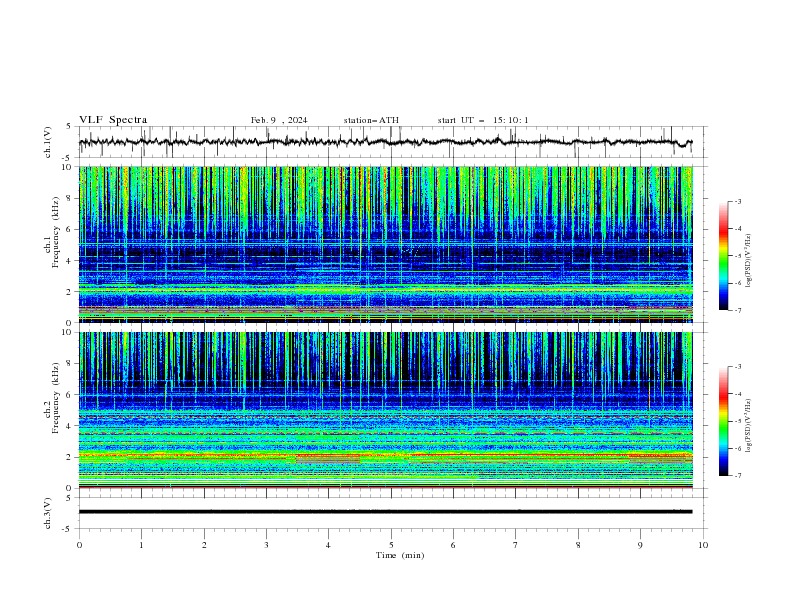792x612 pixels.
Task: Click the -3 tick on upper colorbar
Action: tap(738, 201)
